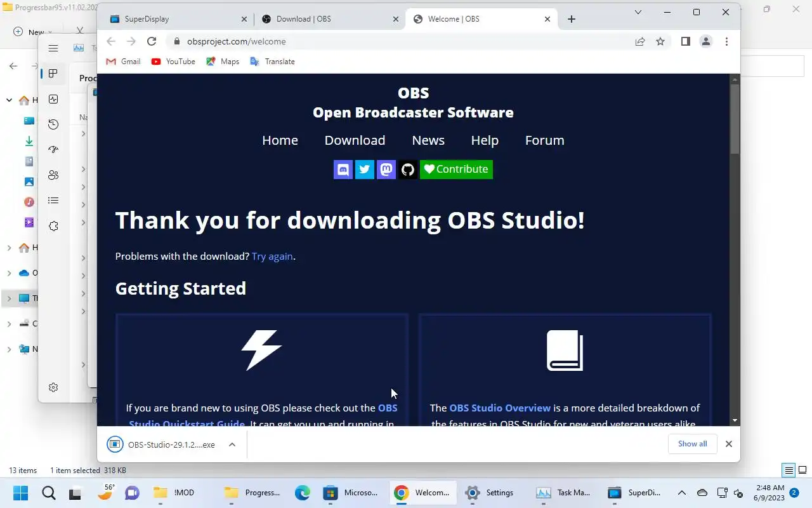Open Music folder icon in Explorer sidebar
The height and width of the screenshot is (508, 812).
29,202
